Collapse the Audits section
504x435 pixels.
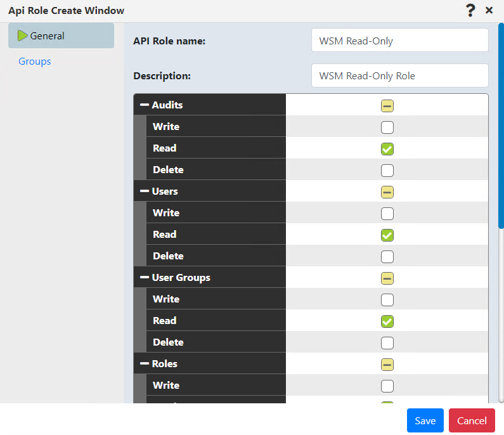coord(145,105)
